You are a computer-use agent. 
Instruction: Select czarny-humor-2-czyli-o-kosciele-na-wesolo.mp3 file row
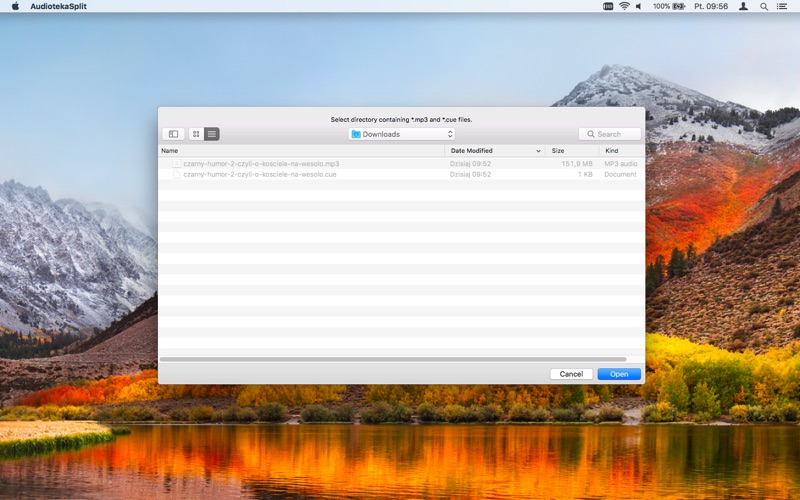[x=401, y=164]
